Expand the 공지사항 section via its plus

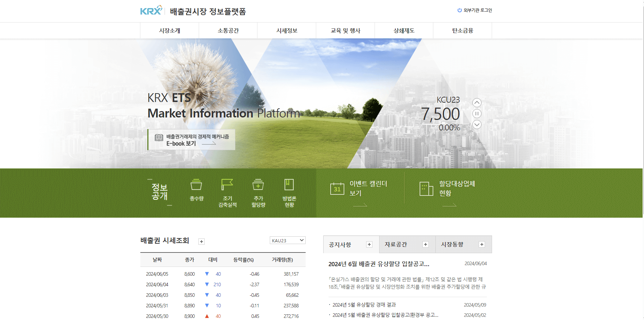coord(369,244)
